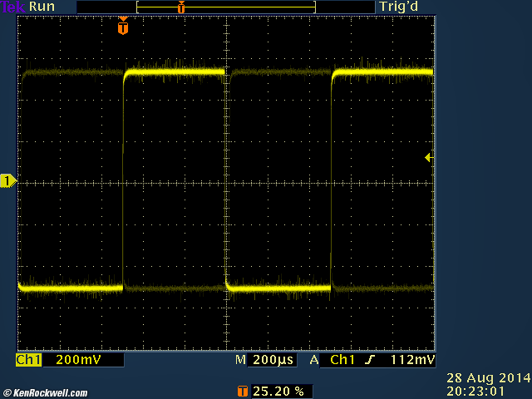Click the trigger level arrow on right edge

(429, 157)
